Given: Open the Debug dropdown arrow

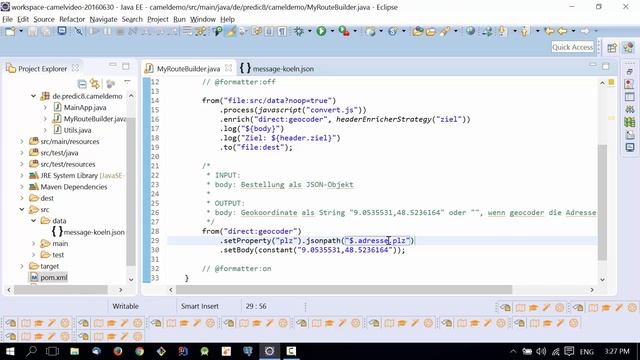Looking at the screenshot, I should 309,31.
